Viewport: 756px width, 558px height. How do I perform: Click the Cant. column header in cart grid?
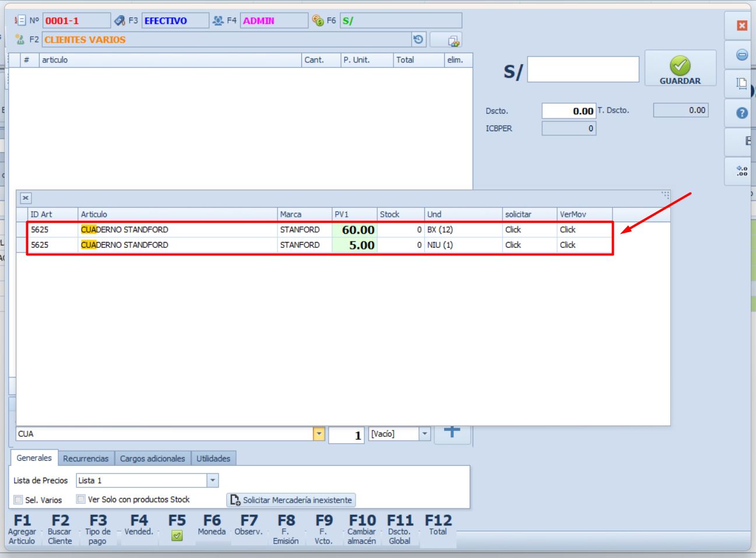tap(321, 60)
